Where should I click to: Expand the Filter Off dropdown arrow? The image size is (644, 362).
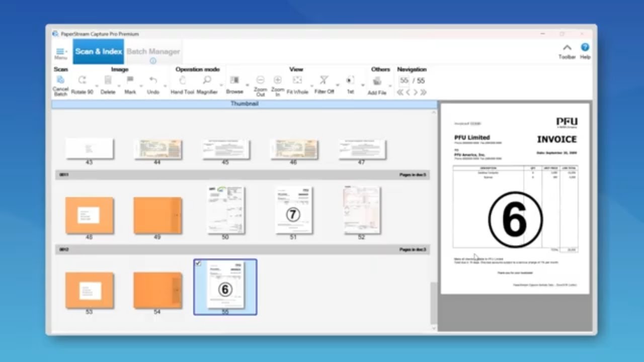[338, 85]
